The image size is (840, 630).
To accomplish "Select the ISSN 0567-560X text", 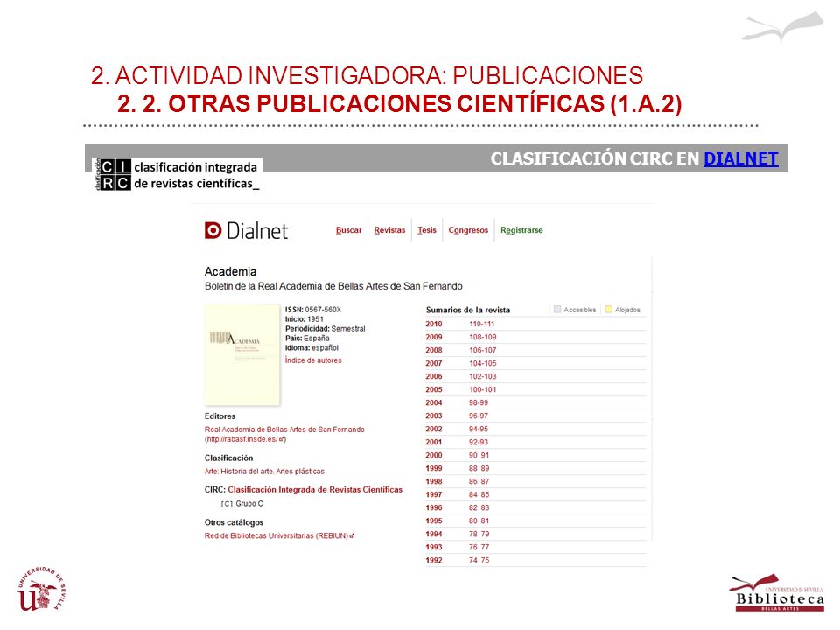I will click(313, 310).
